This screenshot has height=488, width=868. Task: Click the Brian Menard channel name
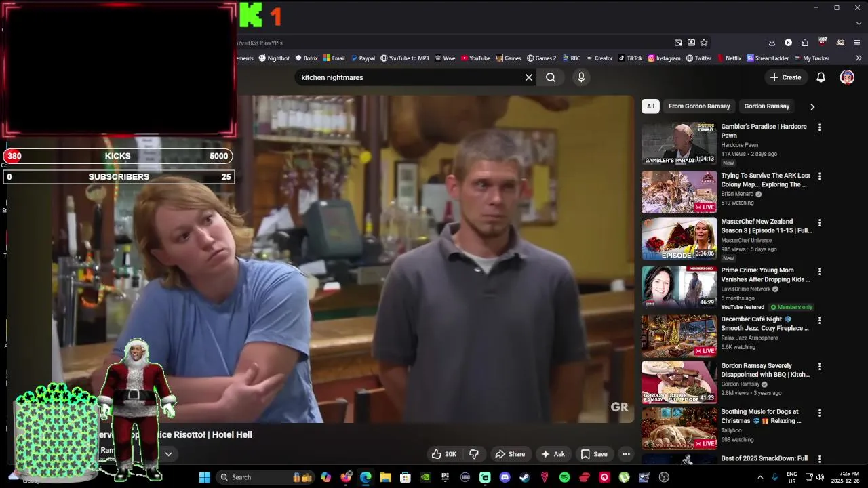pos(737,194)
